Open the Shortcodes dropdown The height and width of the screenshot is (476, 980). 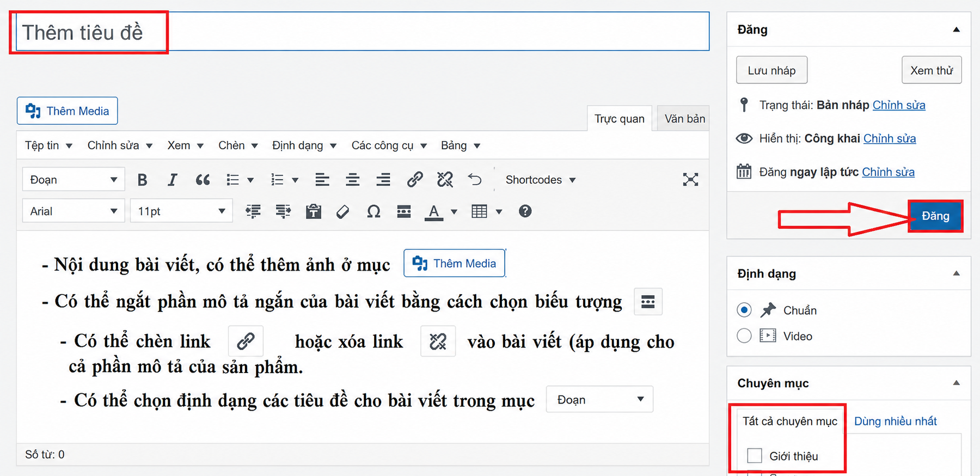coord(541,180)
